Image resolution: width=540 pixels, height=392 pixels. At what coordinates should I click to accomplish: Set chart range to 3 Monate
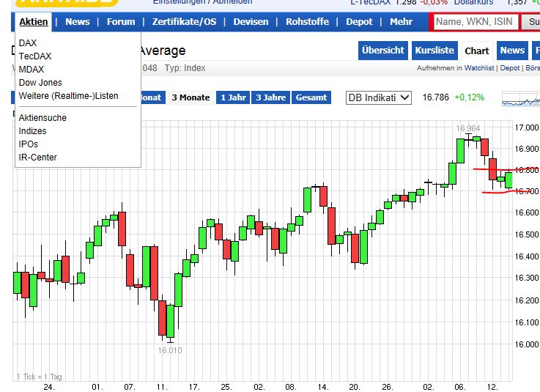point(191,97)
